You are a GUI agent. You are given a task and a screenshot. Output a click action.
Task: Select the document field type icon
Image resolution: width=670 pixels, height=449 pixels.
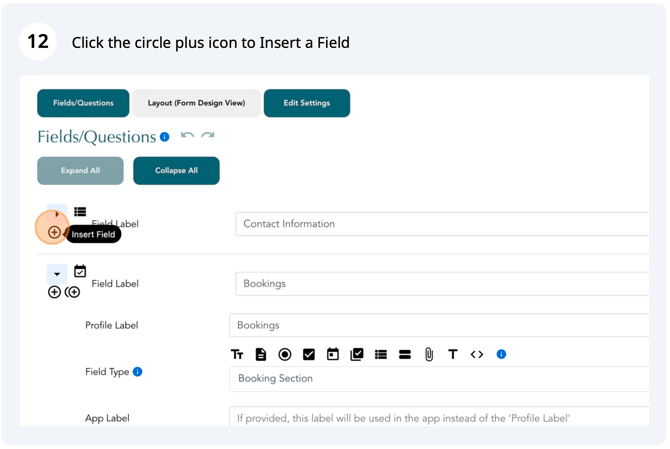(261, 354)
